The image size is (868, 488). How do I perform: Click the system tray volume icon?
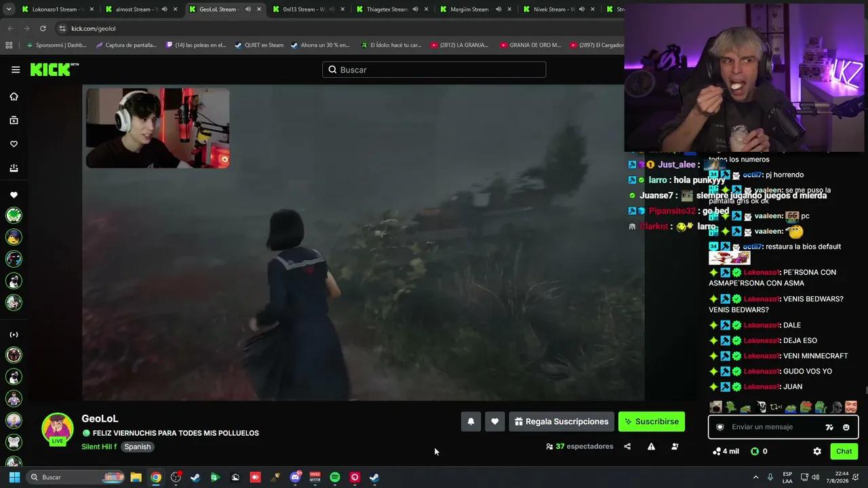[815, 477]
